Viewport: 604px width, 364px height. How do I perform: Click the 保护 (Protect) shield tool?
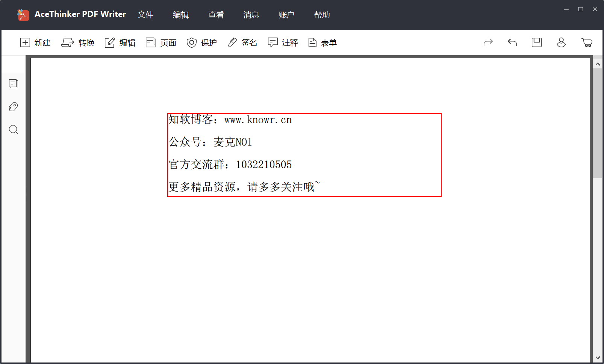tap(202, 42)
